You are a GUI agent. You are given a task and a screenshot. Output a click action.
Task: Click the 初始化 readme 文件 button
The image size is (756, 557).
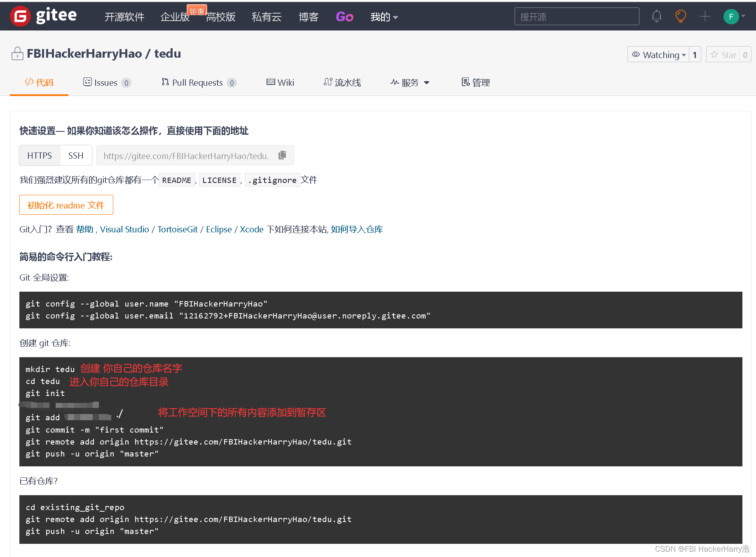coord(66,205)
